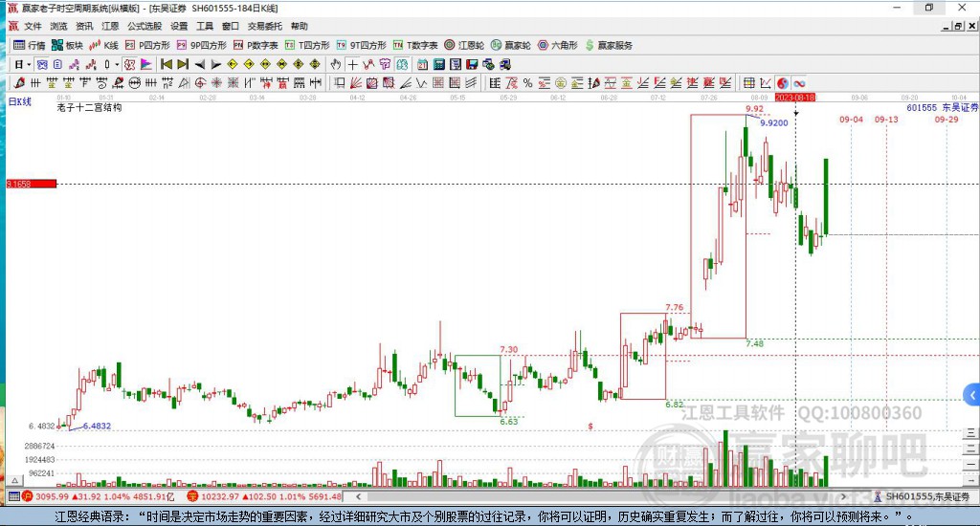Click the magenta flag triangle icon
The image size is (980, 526).
click(x=146, y=64)
